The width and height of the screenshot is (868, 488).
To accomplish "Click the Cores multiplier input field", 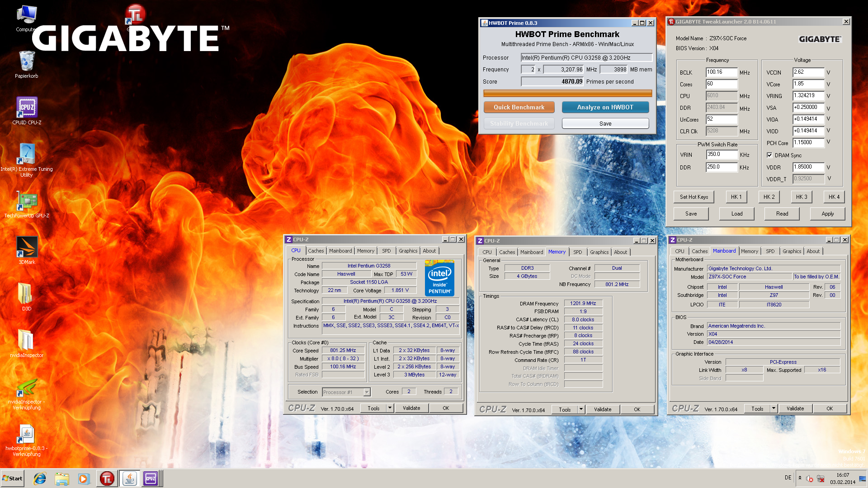I will tap(721, 84).
